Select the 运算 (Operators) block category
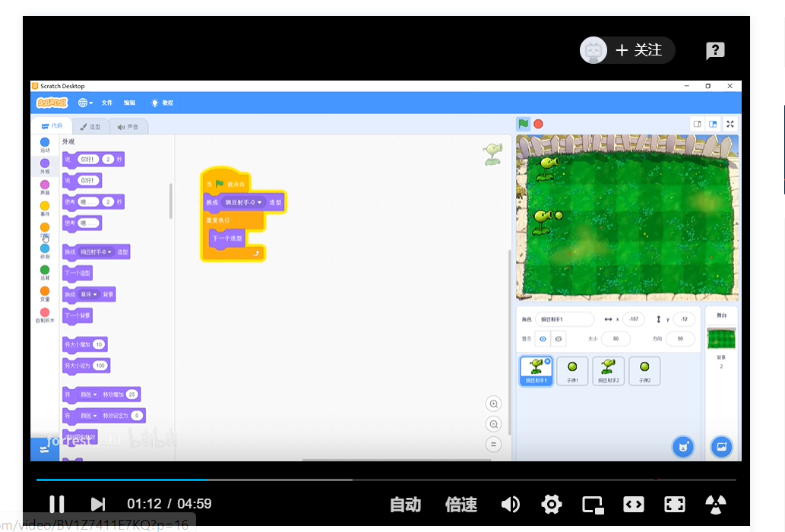 click(45, 272)
